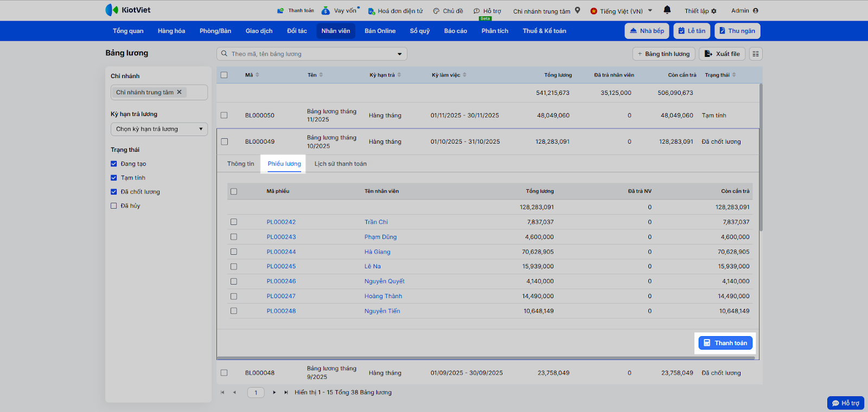The width and height of the screenshot is (868, 412).
Task: Click the page number input field
Action: pos(256,392)
